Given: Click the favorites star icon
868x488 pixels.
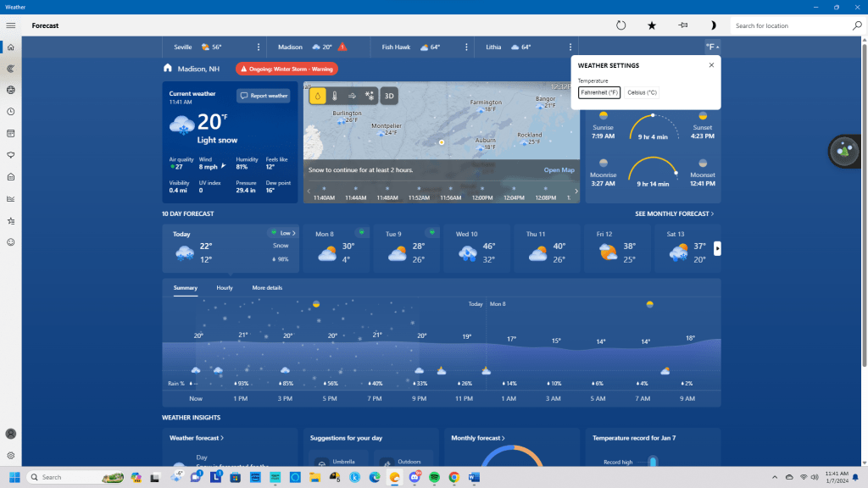Looking at the screenshot, I should coord(652,25).
